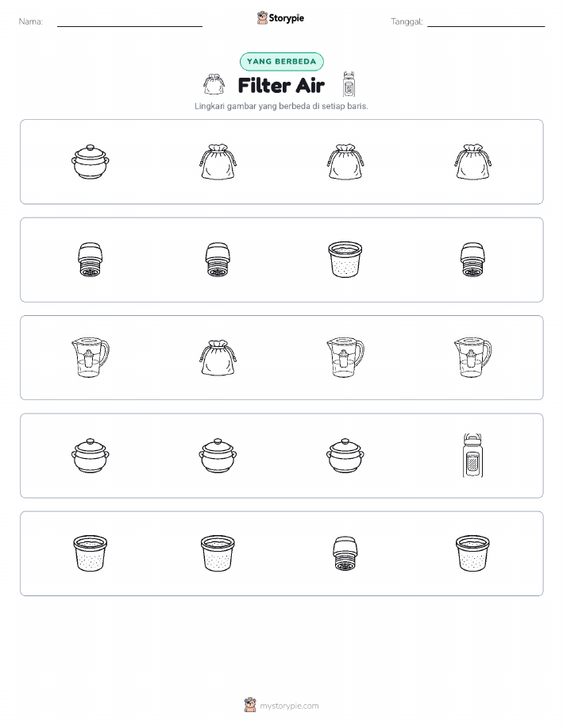Circle the clay pot in the first row

pyautogui.click(x=91, y=162)
